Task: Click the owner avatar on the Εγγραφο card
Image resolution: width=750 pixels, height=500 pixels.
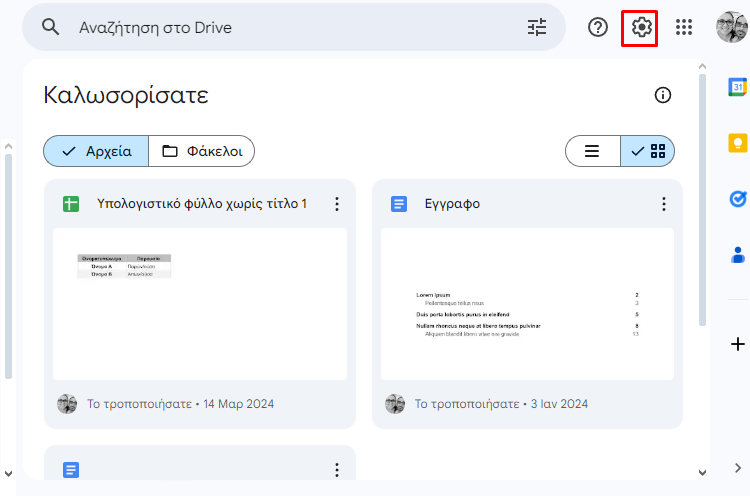Action: (x=395, y=404)
